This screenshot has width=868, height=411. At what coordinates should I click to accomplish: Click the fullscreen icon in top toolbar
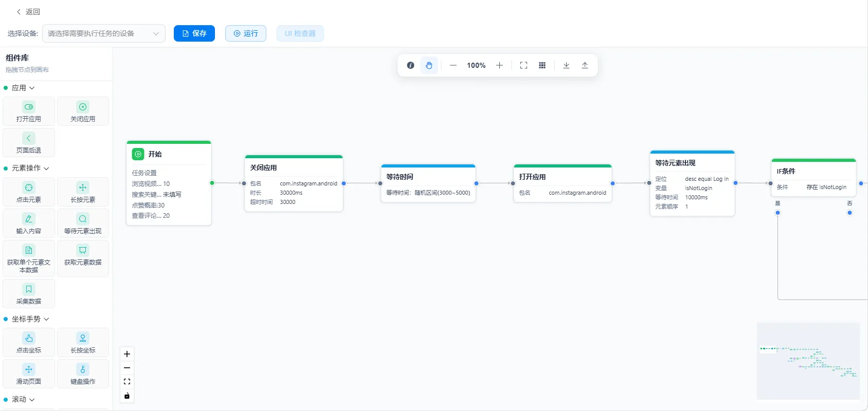click(523, 65)
